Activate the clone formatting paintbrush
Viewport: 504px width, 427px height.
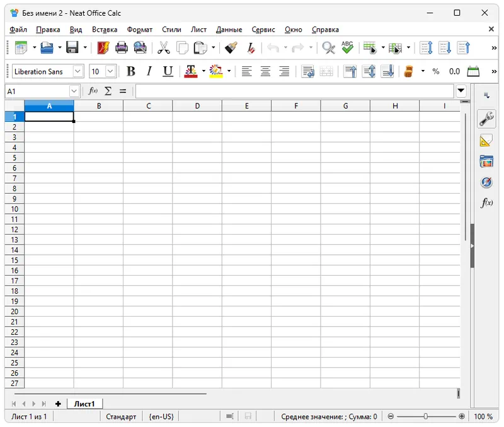pyautogui.click(x=231, y=48)
